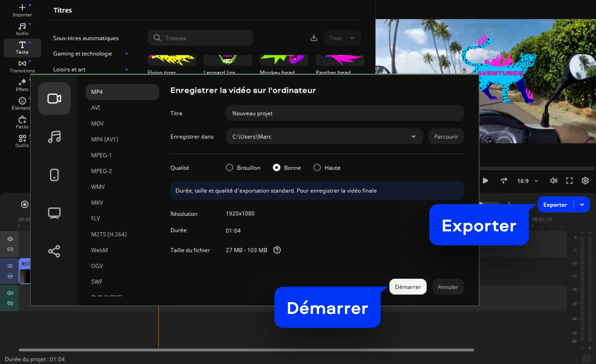The width and height of the screenshot is (596, 364).
Task: Select Brouillon quality option
Action: (x=229, y=168)
